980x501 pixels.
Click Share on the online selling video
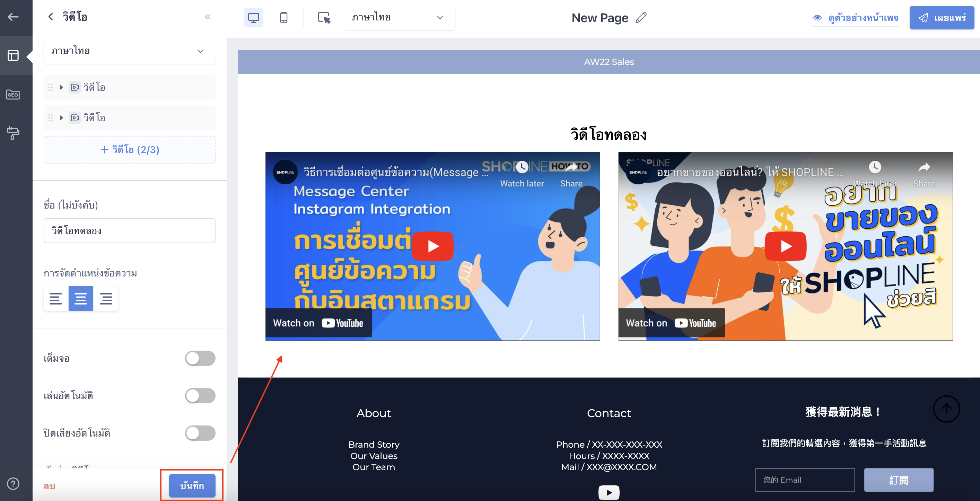924,174
